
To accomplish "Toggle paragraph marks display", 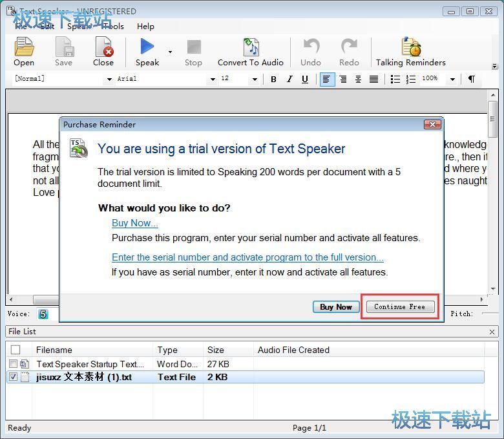I will pos(472,79).
